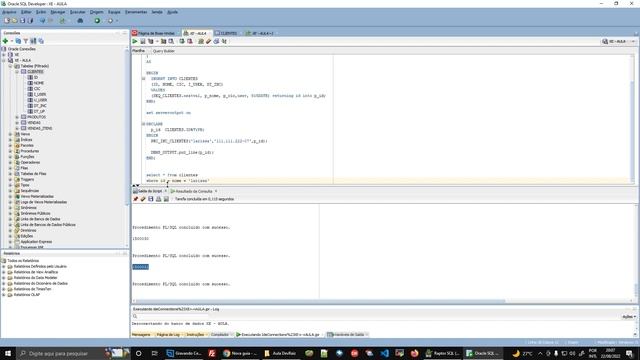This screenshot has height=360, width=640.
Task: Open the Task View taskbar icon
Action: 154,353
